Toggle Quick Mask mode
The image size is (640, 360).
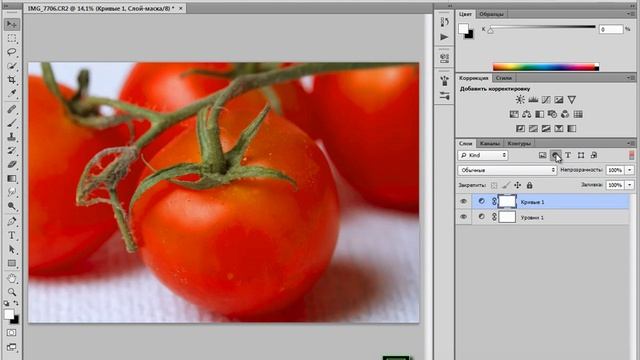click(x=11, y=333)
